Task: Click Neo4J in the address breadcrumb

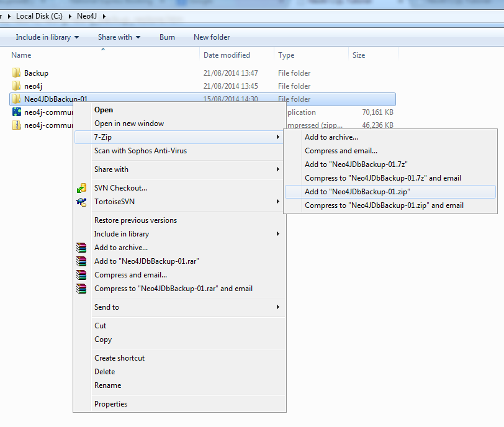Action: point(87,16)
